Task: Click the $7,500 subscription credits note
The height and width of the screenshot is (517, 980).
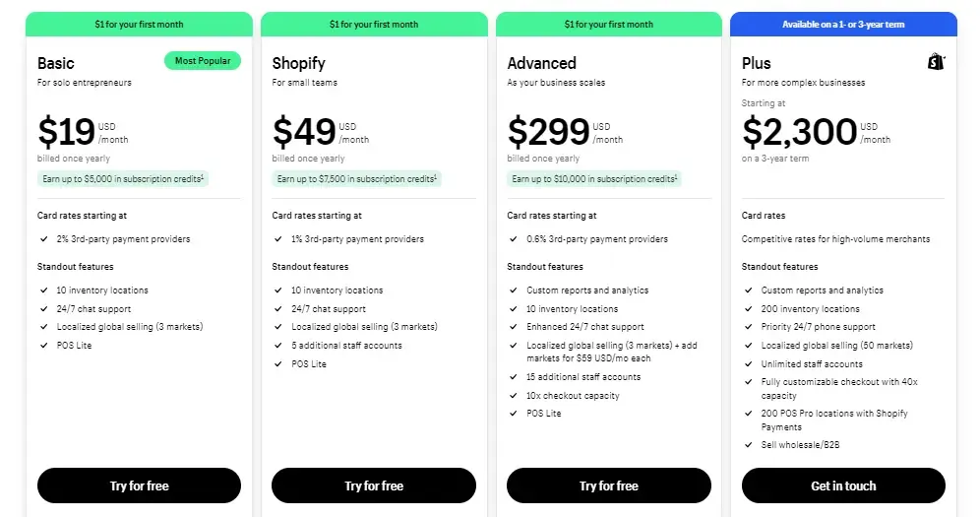Action: coord(357,179)
